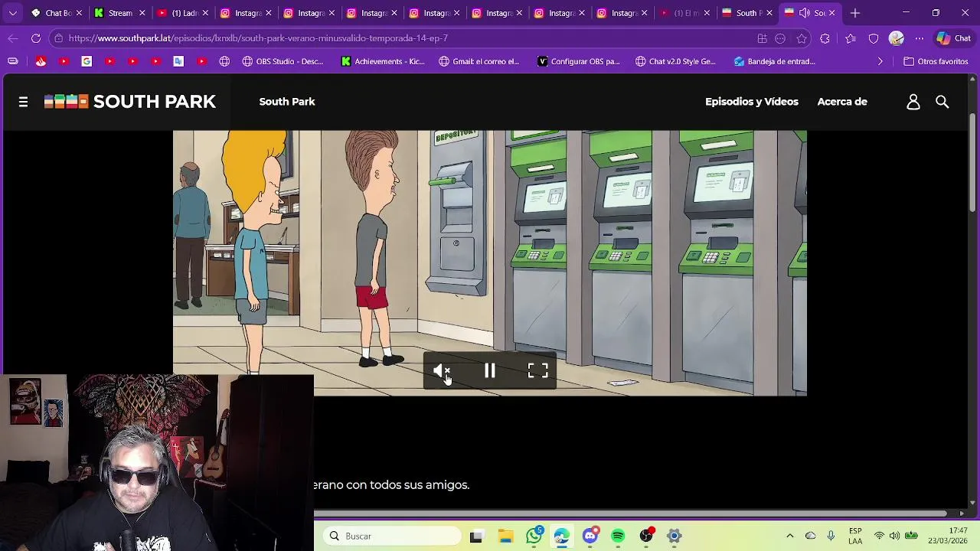Open the South Park hamburger menu

tap(23, 102)
